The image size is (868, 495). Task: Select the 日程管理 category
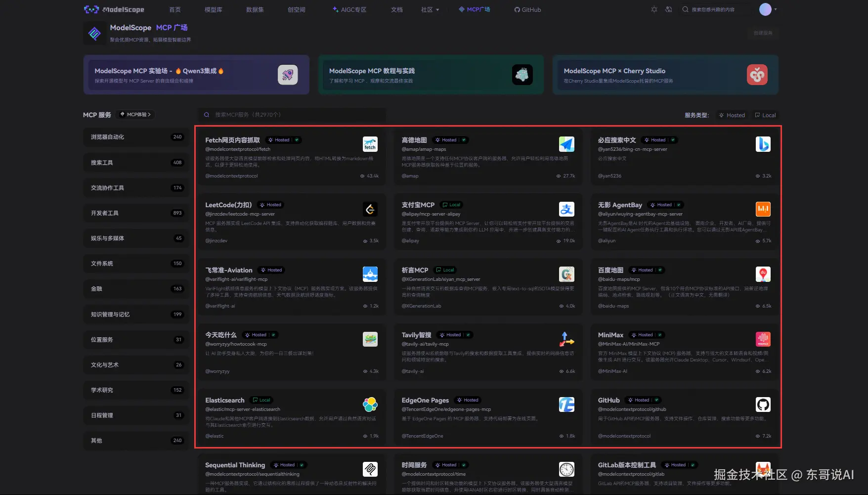click(x=136, y=415)
